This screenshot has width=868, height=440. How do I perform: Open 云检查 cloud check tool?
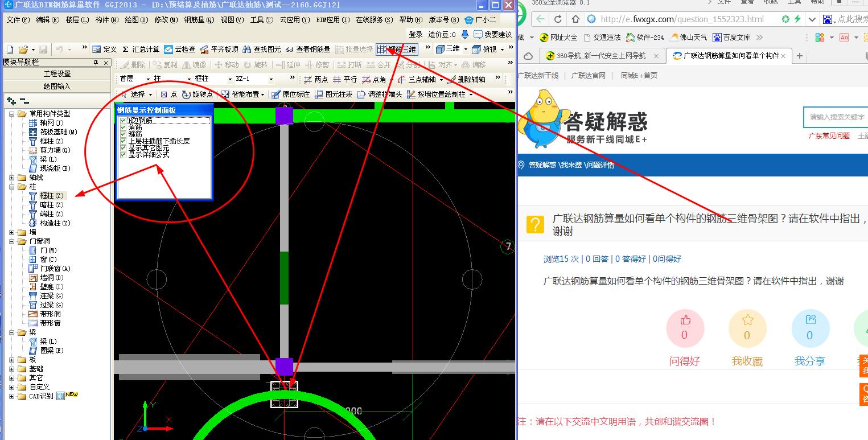click(180, 50)
